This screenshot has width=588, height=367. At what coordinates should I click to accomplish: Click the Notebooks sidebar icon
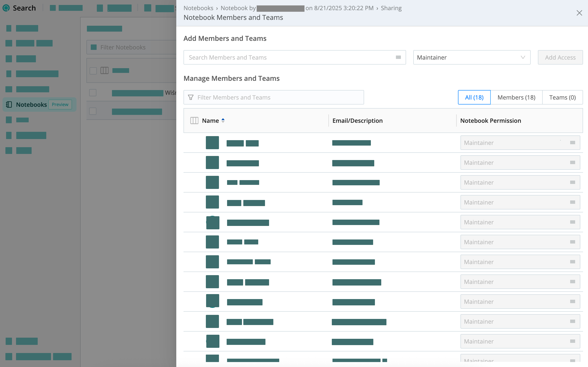(x=9, y=105)
